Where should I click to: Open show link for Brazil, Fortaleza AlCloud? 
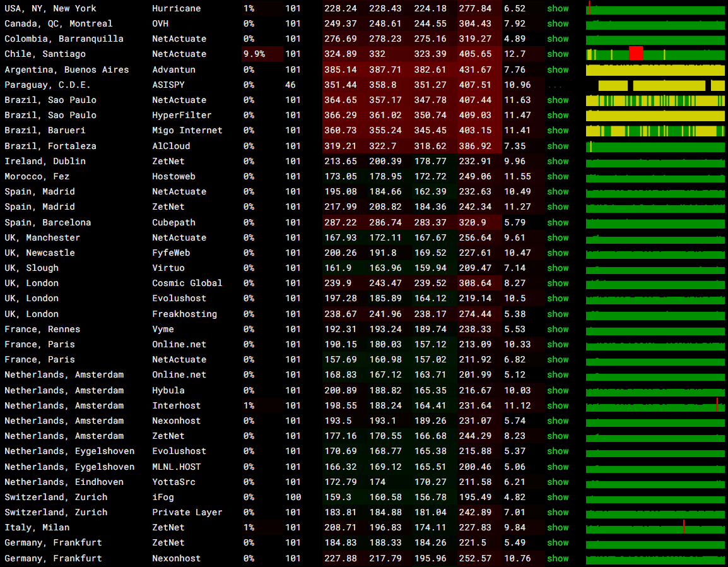click(558, 146)
